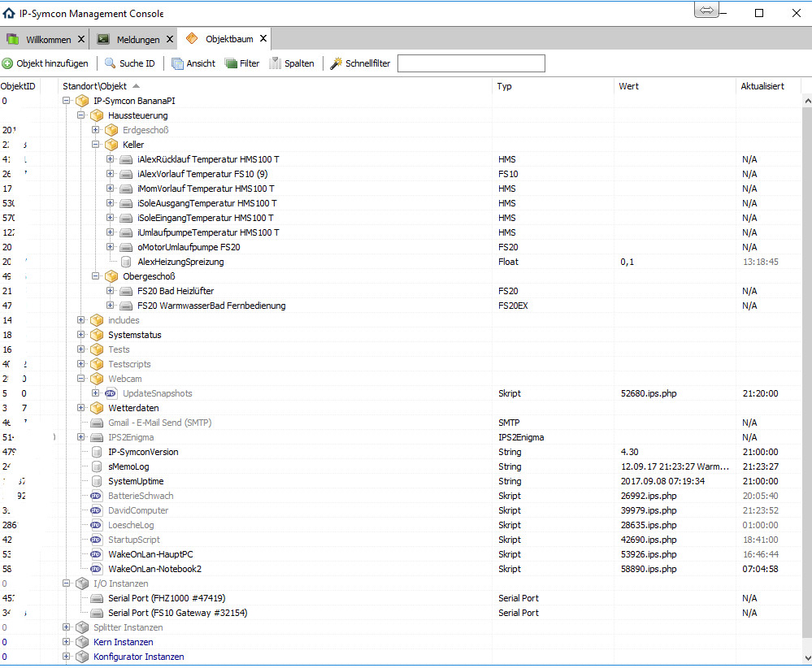Click the Wetterdaten category icon

(x=97, y=408)
